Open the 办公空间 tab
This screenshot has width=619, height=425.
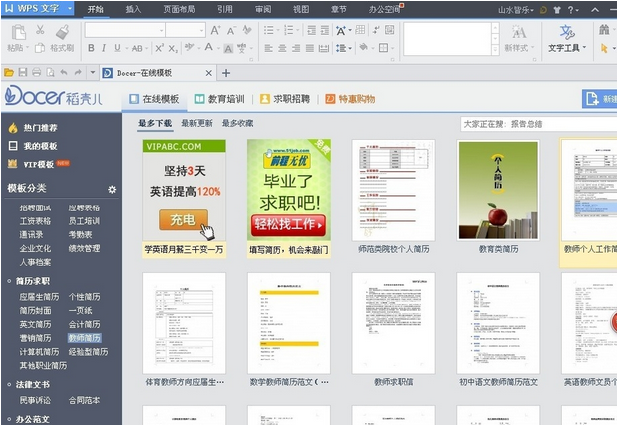(385, 9)
